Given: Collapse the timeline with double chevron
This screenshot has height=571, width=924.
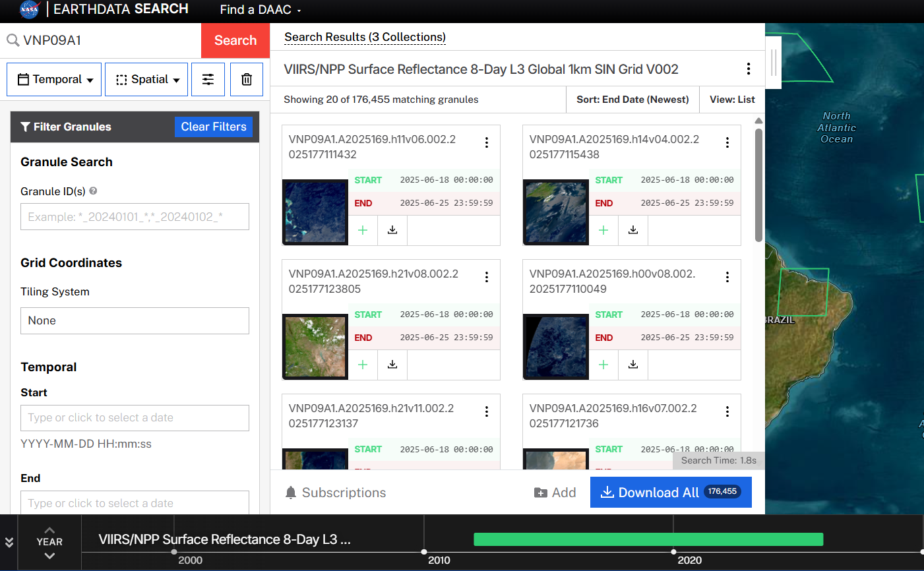Looking at the screenshot, I should pos(9,543).
